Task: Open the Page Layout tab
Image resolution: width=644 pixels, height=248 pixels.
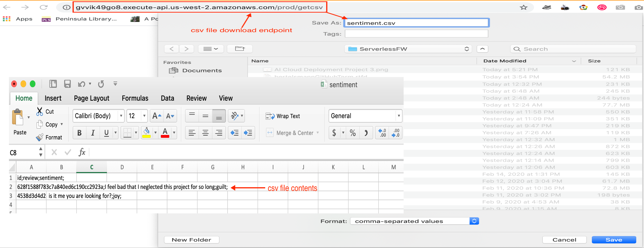Action: (x=91, y=98)
